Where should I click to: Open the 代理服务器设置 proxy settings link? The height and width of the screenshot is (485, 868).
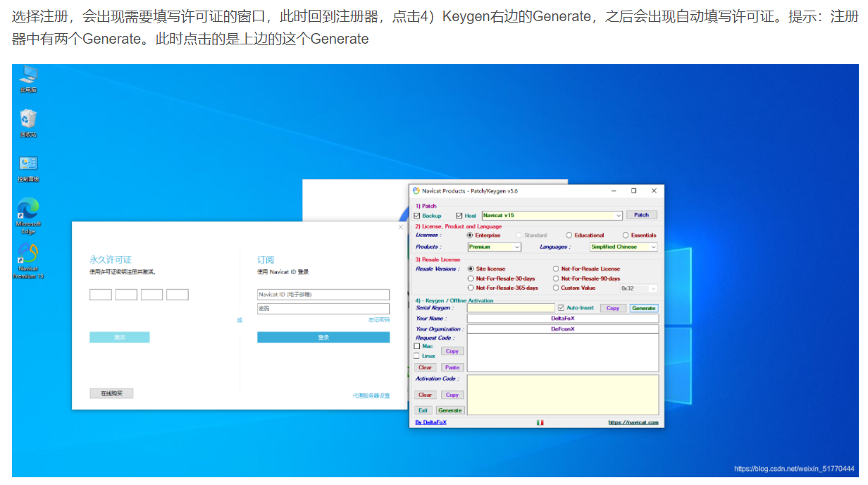(x=371, y=395)
